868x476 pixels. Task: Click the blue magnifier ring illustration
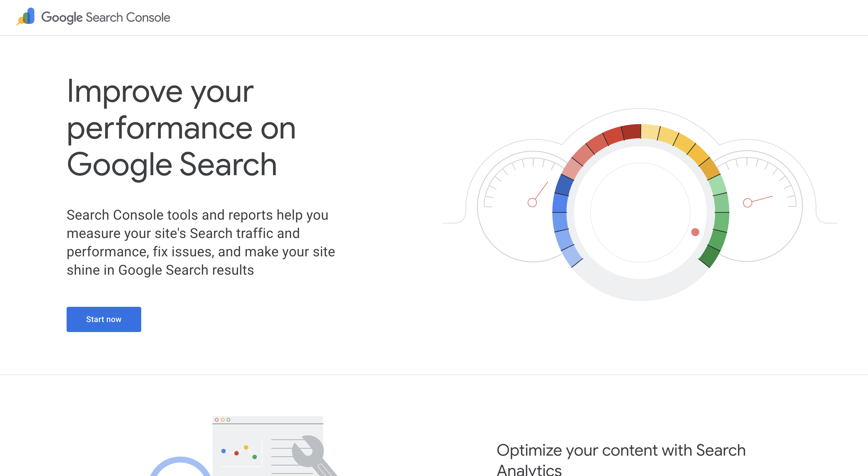(x=180, y=467)
